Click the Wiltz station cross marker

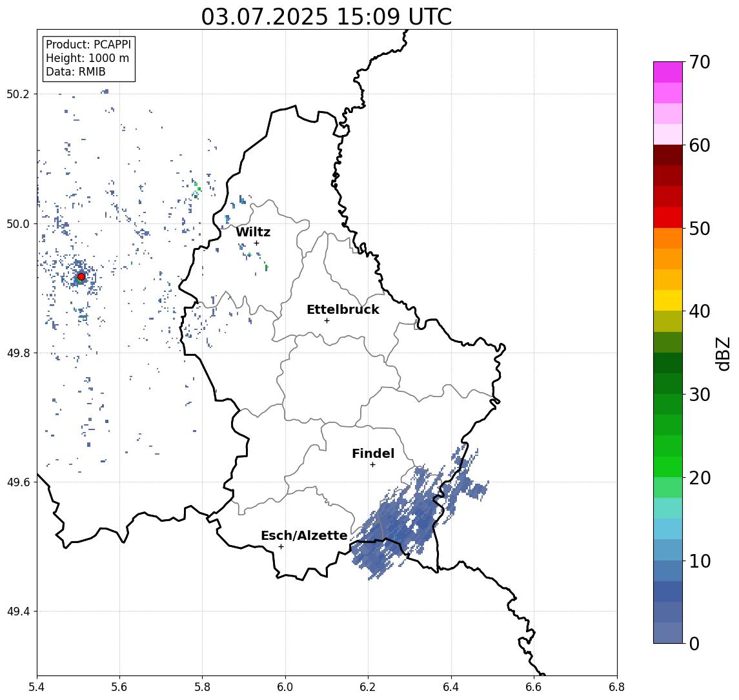coord(256,243)
